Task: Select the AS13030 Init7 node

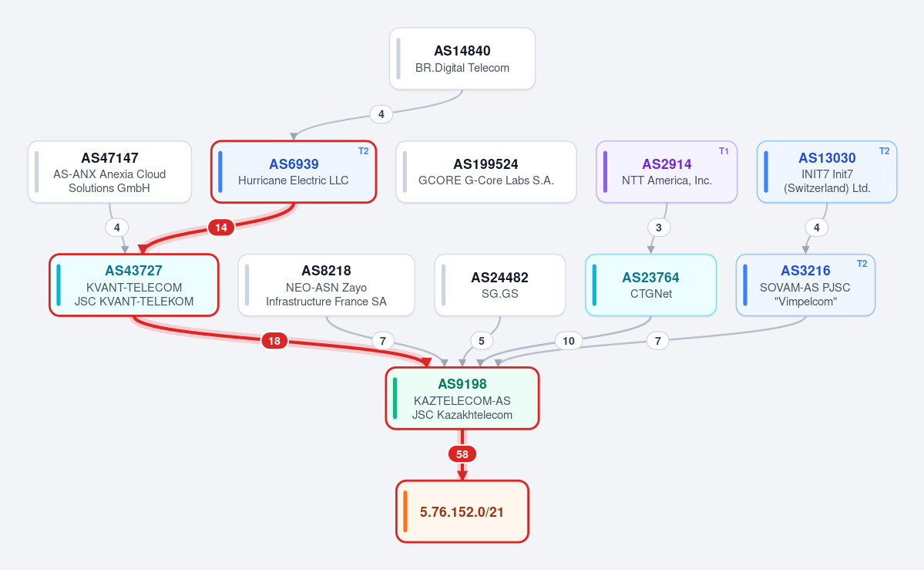Action: tap(827, 172)
